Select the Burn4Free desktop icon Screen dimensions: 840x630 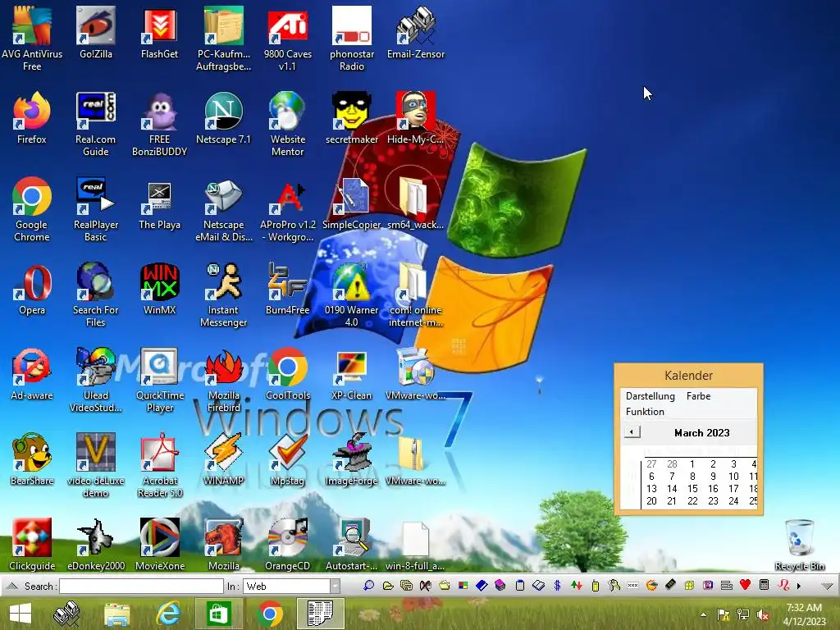click(x=288, y=289)
